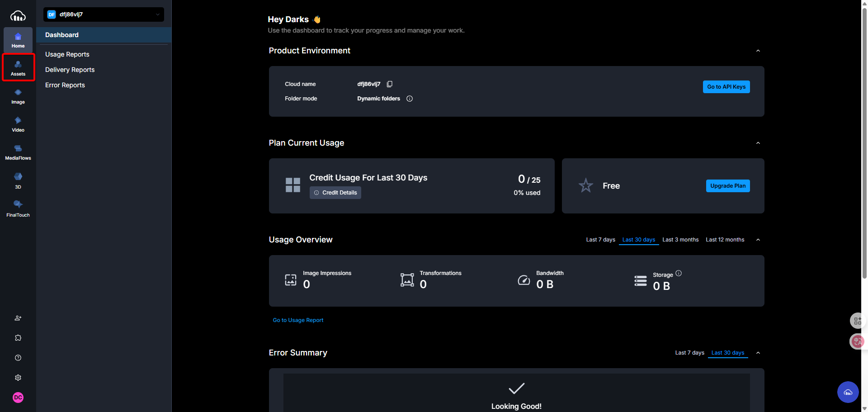Collapse the Product Environment section

pos(758,51)
